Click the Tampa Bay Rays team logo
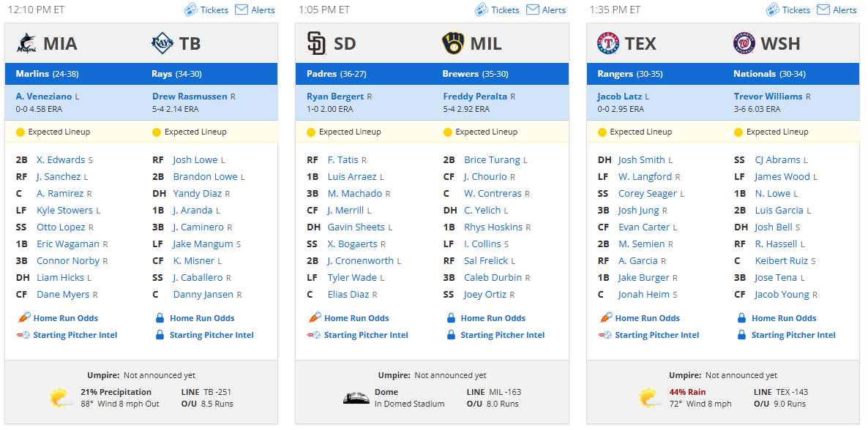The height and width of the screenshot is (430, 868). pyautogui.click(x=162, y=44)
